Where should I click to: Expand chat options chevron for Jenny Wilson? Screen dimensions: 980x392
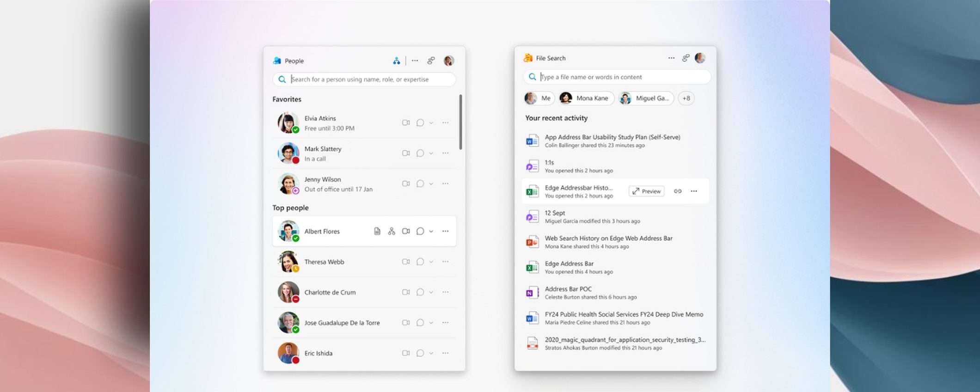coord(431,184)
